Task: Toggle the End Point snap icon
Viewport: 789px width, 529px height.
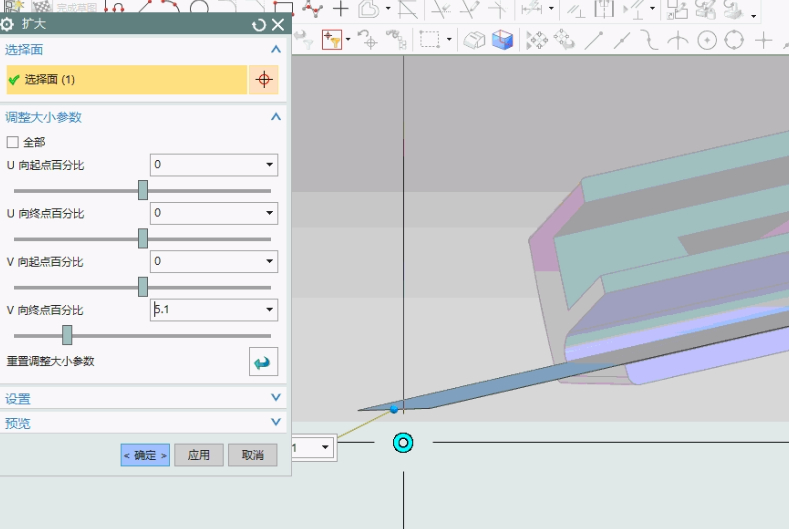Action: [x=594, y=40]
